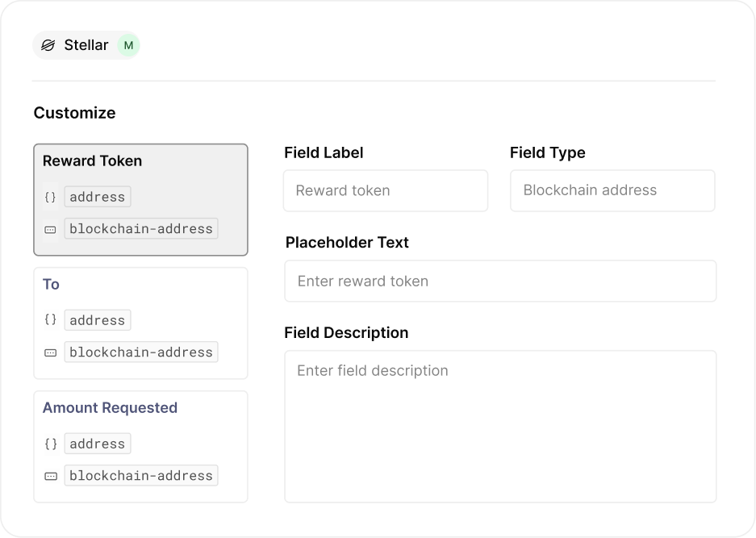Image resolution: width=756 pixels, height=538 pixels.
Task: Click the address tag in Amount Requested
Action: [98, 444]
